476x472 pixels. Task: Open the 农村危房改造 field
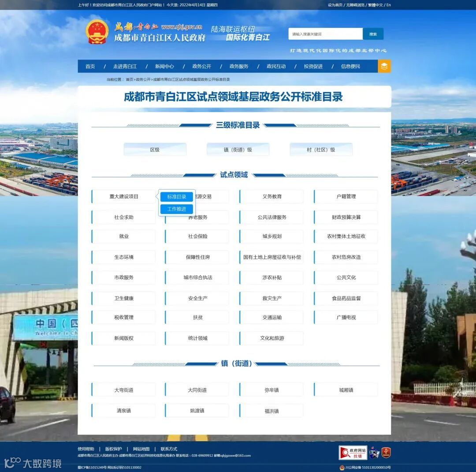coord(346,257)
